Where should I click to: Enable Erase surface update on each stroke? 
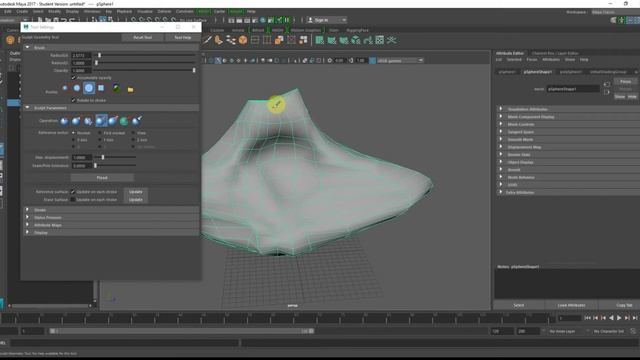pyautogui.click(x=73, y=200)
